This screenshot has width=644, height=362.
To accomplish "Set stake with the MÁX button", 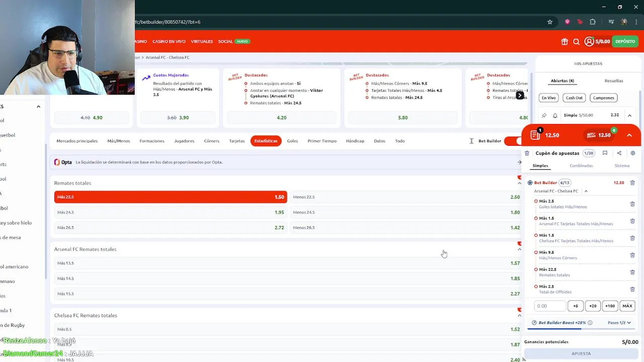I will pyautogui.click(x=627, y=306).
